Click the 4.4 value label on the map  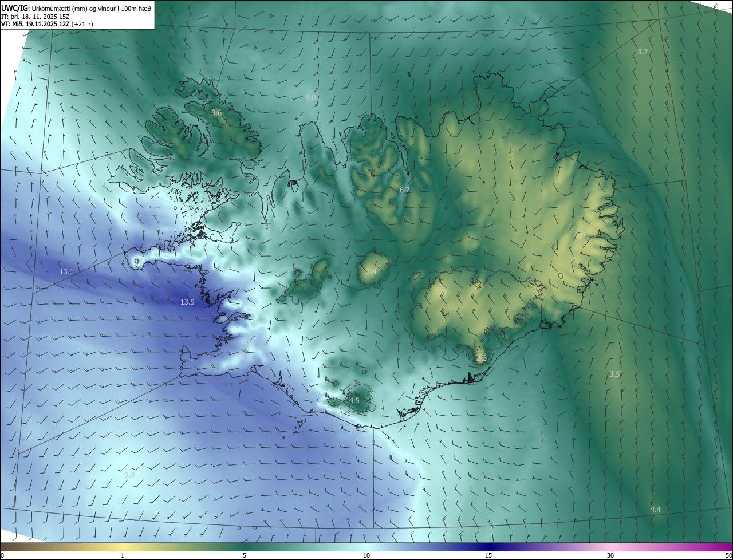pyautogui.click(x=656, y=509)
